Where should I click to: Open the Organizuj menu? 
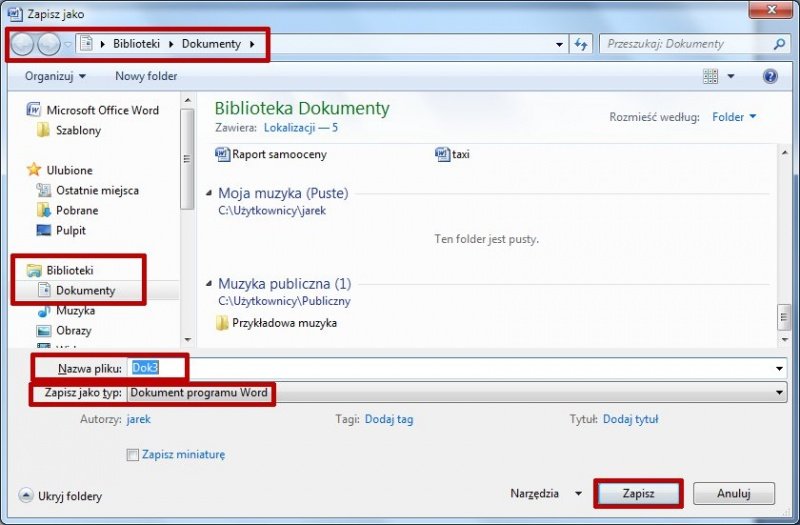(x=55, y=76)
